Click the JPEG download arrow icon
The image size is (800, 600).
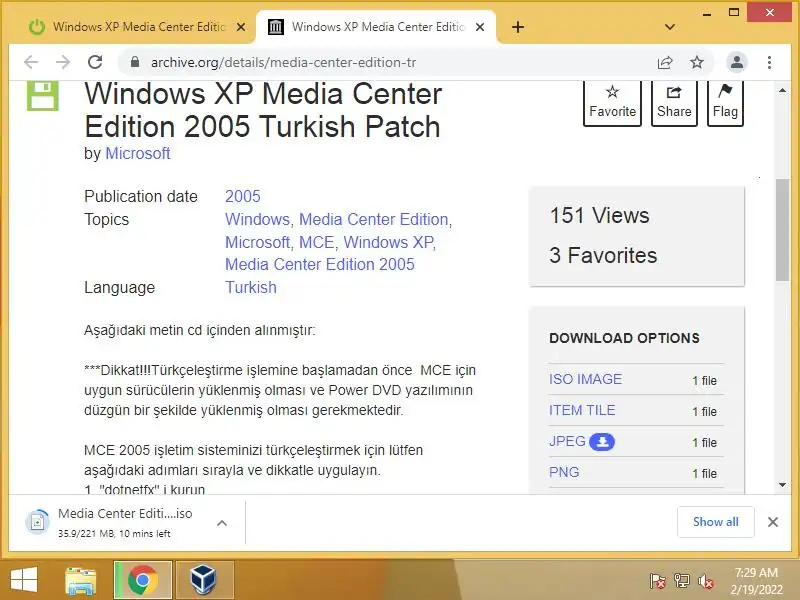coord(602,442)
